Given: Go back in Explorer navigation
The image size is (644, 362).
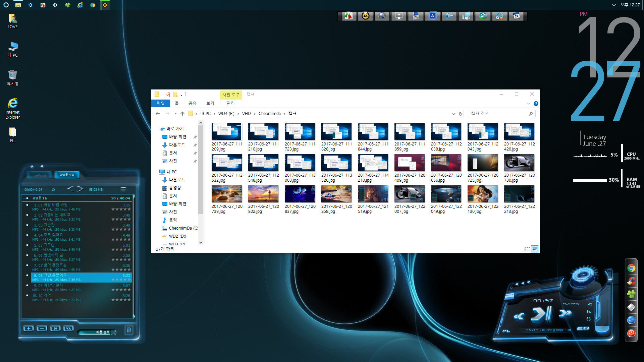Looking at the screenshot, I should pyautogui.click(x=158, y=114).
